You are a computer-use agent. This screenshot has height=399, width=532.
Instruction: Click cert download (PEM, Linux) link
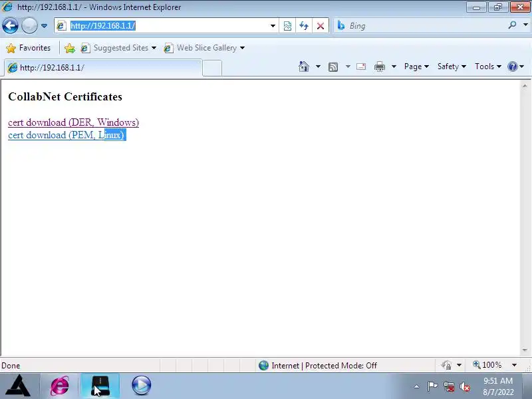pyautogui.click(x=67, y=135)
